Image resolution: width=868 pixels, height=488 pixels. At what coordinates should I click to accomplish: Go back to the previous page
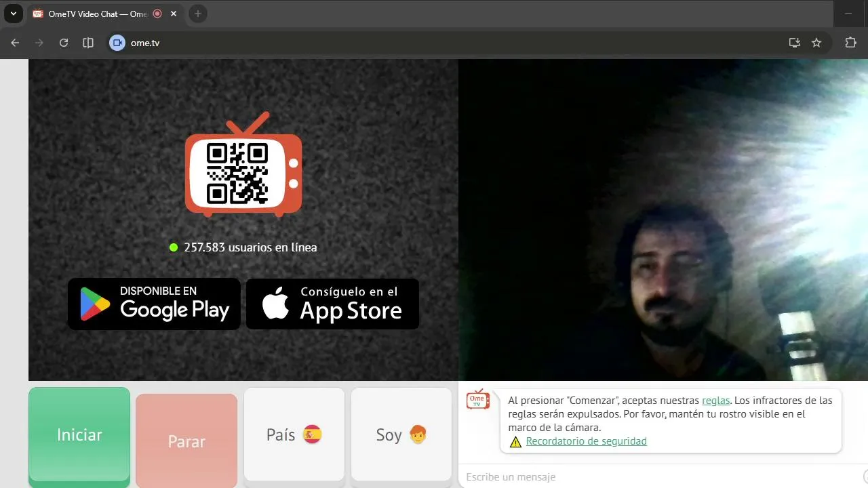click(x=15, y=43)
